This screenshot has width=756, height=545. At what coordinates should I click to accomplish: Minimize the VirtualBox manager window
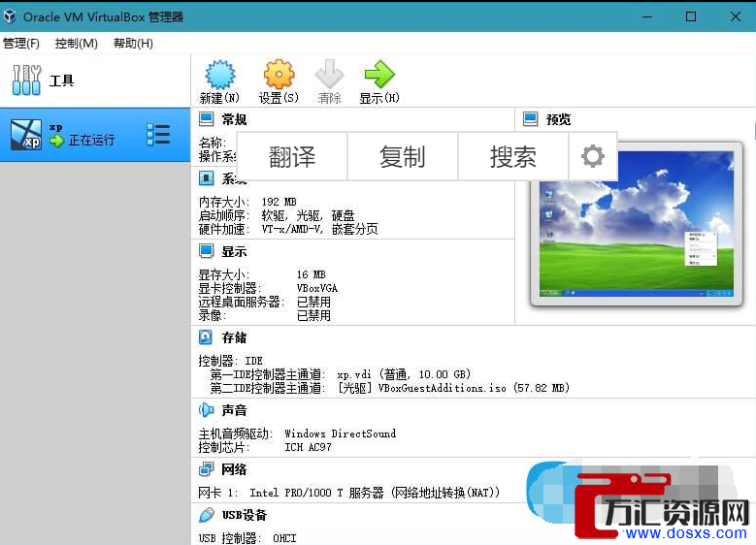(647, 16)
